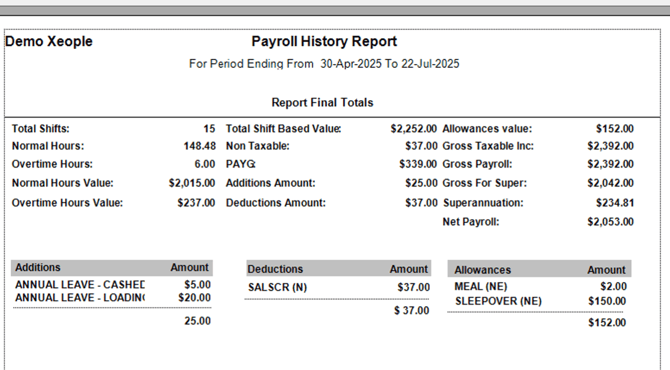Click the $20.00 annual leave loading amount
The width and height of the screenshot is (670, 370).
click(194, 297)
